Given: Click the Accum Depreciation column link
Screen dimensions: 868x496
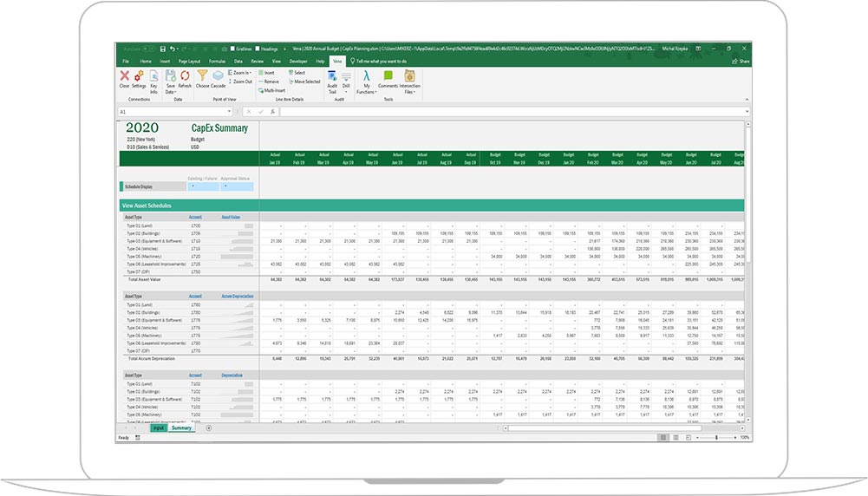Looking at the screenshot, I should point(238,297).
